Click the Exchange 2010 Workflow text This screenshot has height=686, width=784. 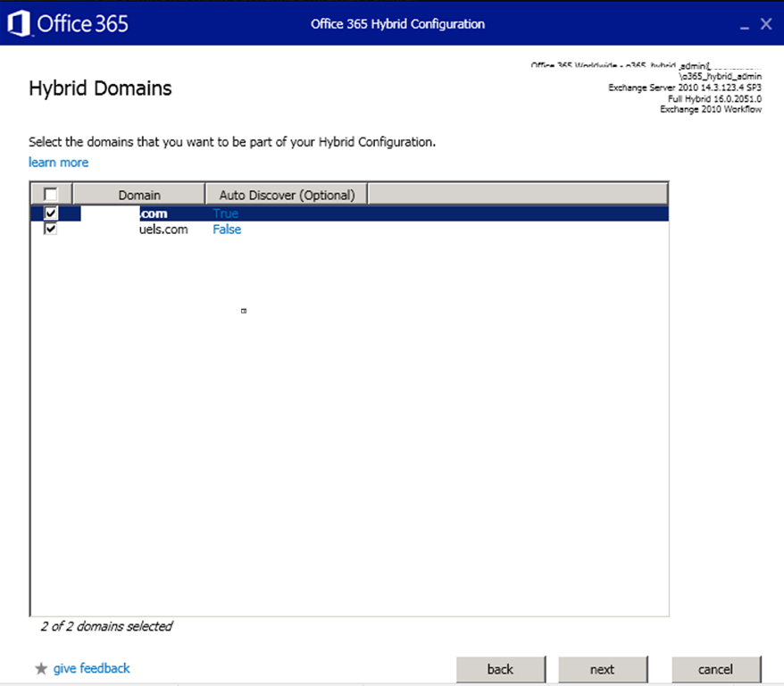pos(711,109)
